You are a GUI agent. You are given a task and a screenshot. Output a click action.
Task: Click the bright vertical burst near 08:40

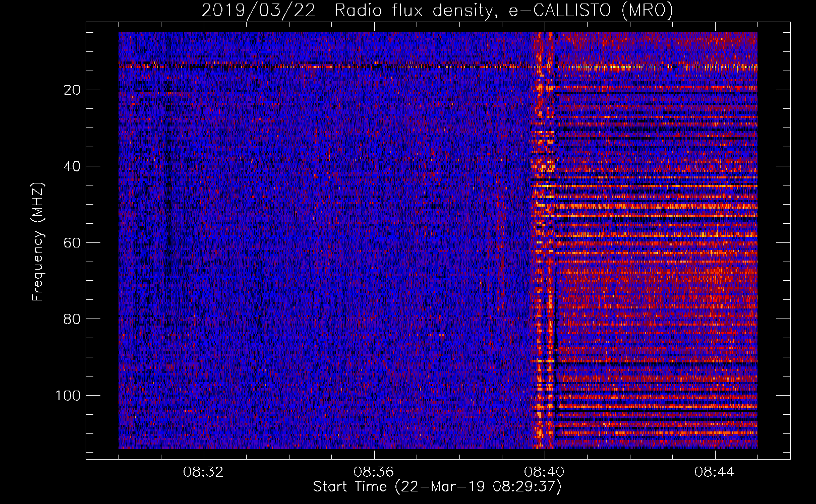(x=543, y=240)
